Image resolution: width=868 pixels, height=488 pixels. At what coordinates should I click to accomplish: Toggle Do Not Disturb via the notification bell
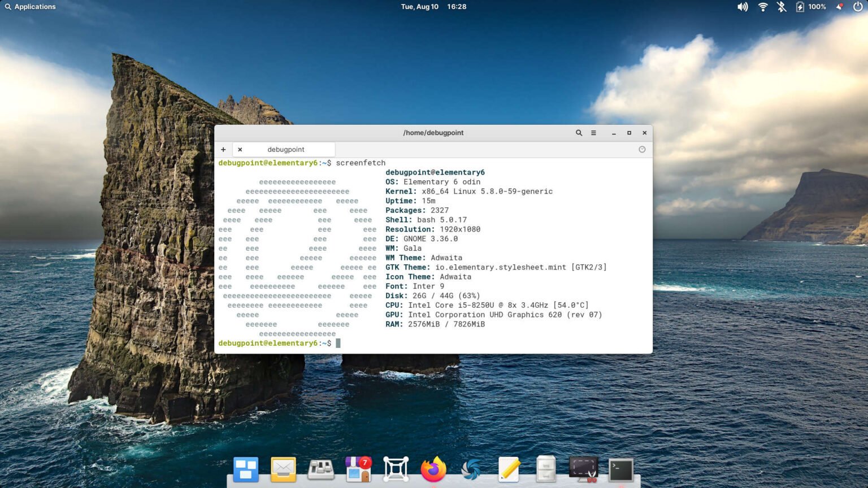pyautogui.click(x=840, y=7)
